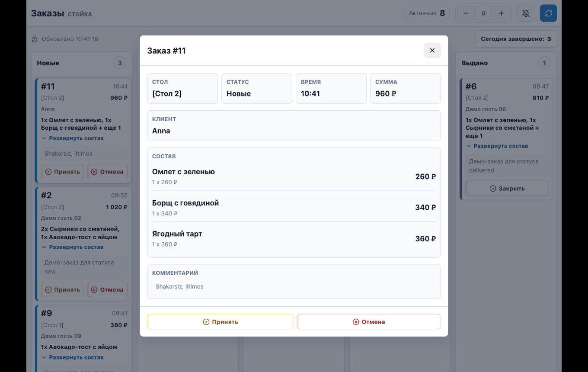The image size is (588, 372).
Task: Click Принять on order #2 card
Action: 63,290
